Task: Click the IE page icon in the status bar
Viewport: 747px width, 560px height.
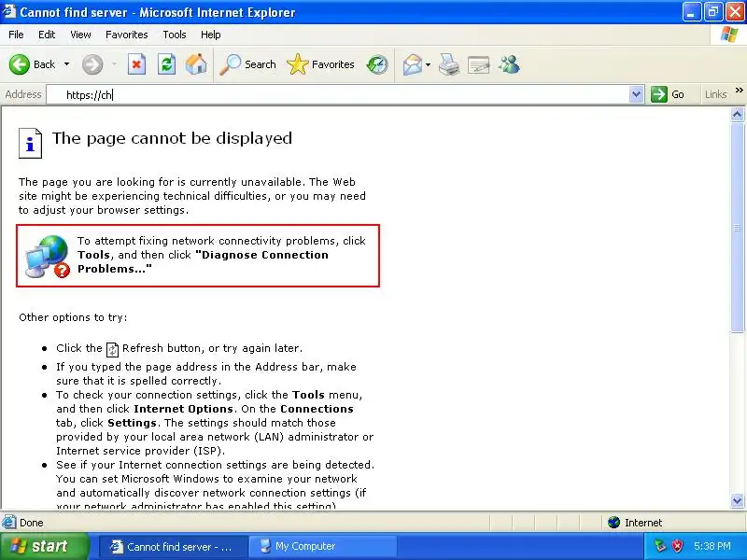Action: (x=8, y=523)
